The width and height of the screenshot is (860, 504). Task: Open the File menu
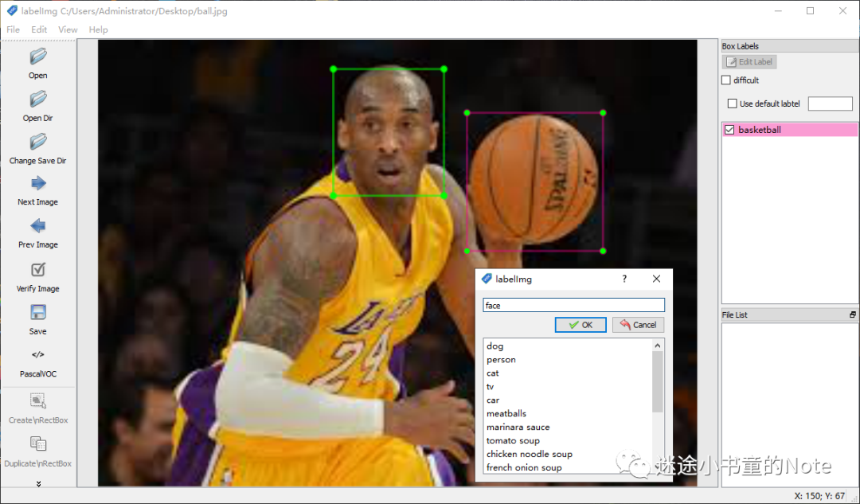point(14,29)
